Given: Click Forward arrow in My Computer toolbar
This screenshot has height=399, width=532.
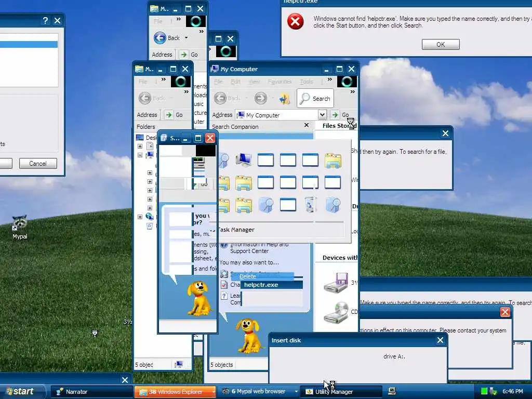Looking at the screenshot, I should click(x=261, y=98).
